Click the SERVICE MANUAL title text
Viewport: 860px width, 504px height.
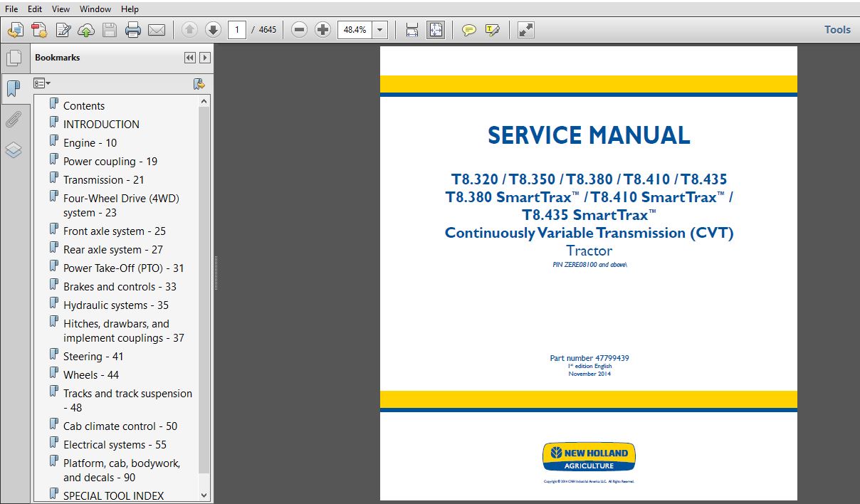(589, 135)
